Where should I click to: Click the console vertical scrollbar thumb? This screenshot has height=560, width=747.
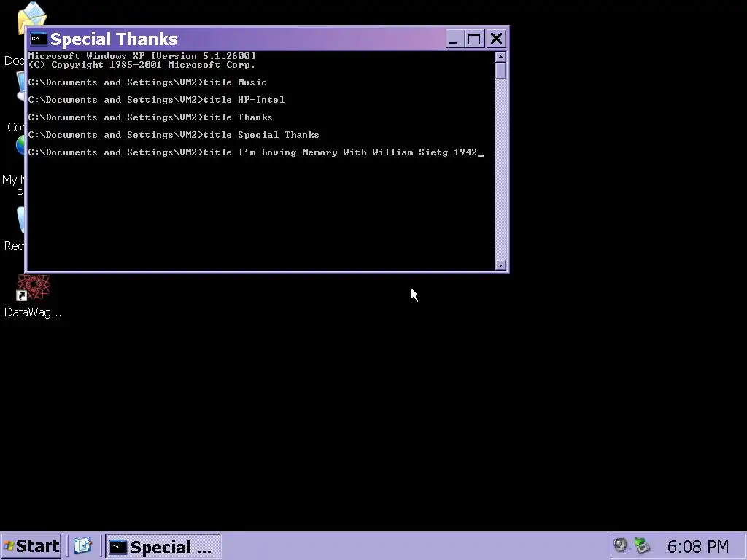[500, 71]
